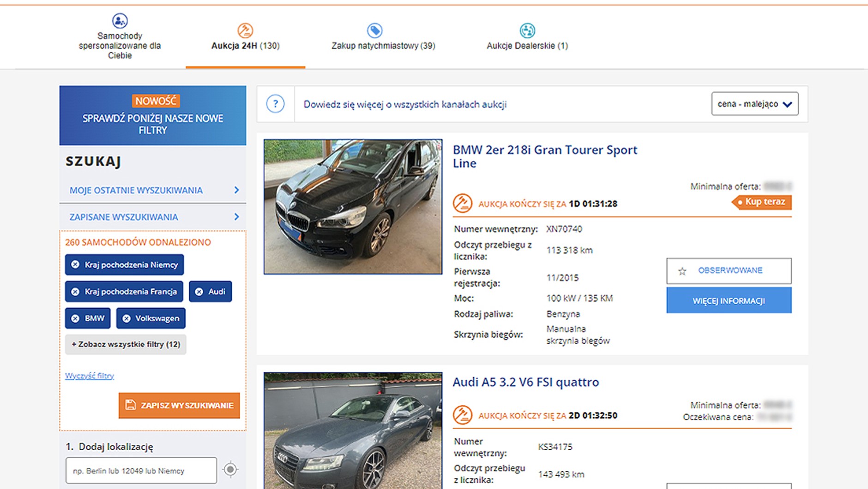868x489 pixels.
Task: Click the star icon in Obserwowane button
Action: pyautogui.click(x=682, y=271)
